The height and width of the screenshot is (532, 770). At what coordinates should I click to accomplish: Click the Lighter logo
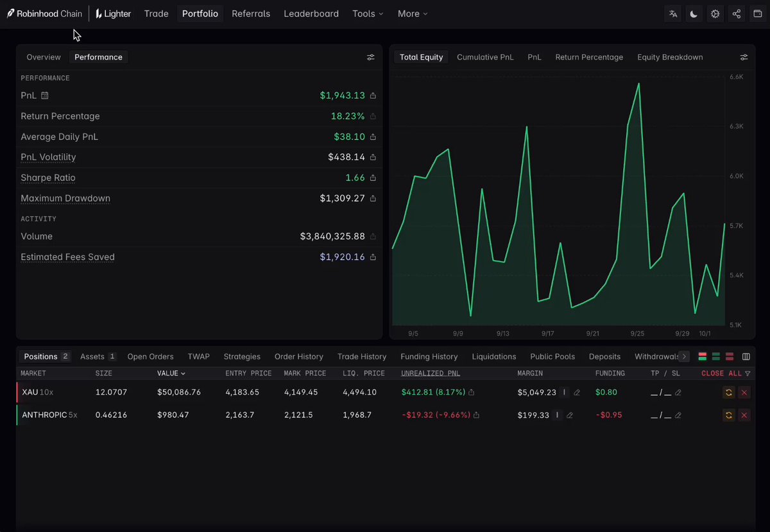[x=113, y=13]
